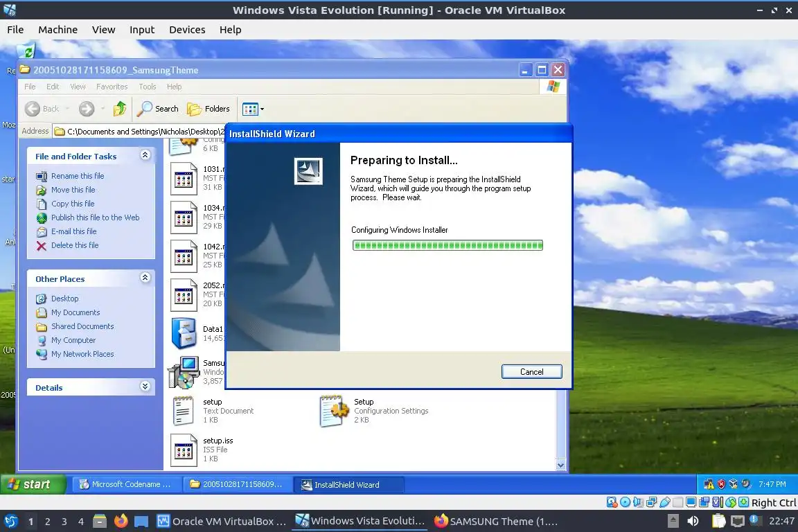Open the Back history dropdown arrow
798x532 pixels.
pyautogui.click(x=68, y=109)
